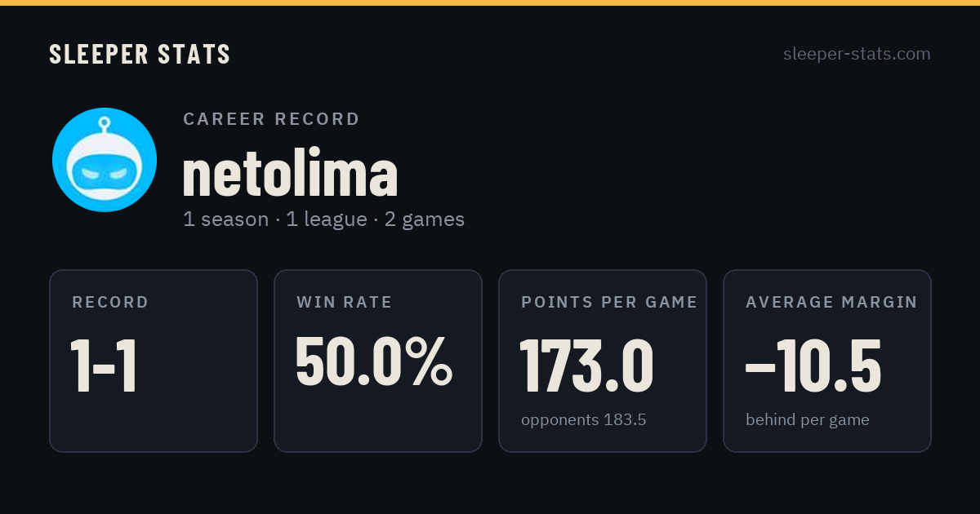Click the Record stat card
The image size is (980, 514).
[x=154, y=361]
